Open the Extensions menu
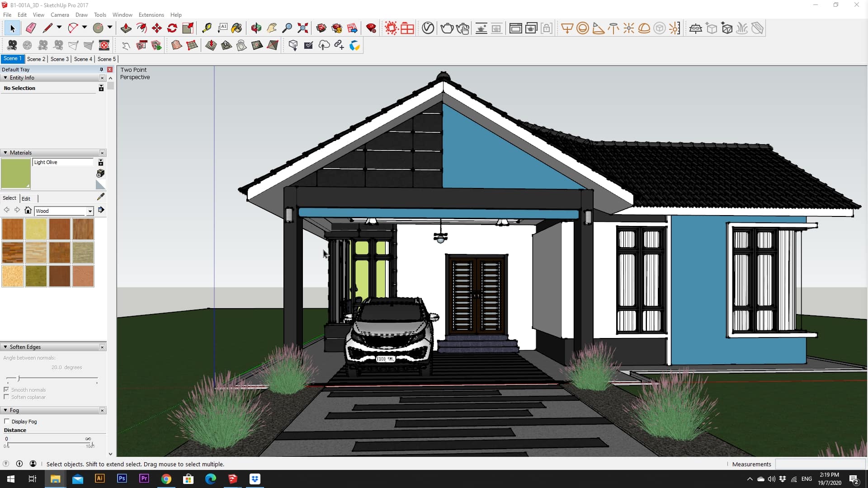This screenshot has width=868, height=488. (151, 15)
